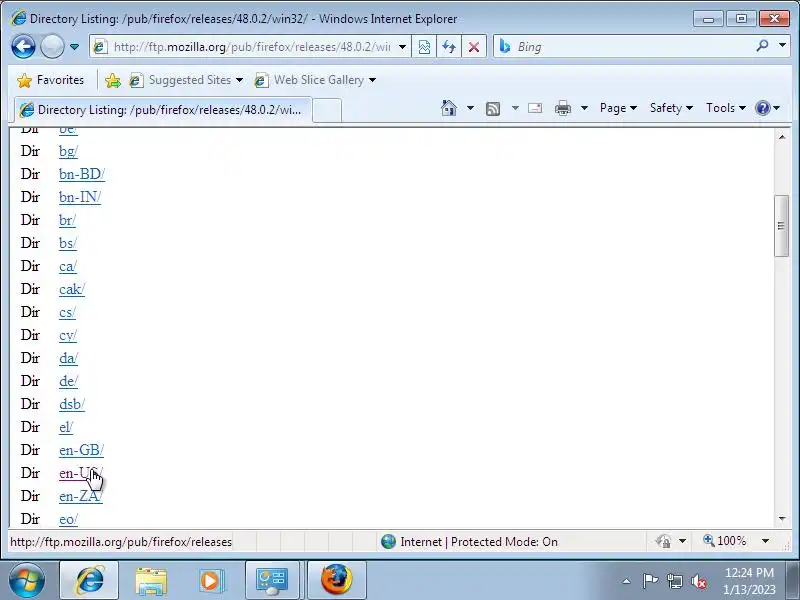Expand the feeds dropdown arrow
The height and width of the screenshot is (600, 800).
[515, 108]
